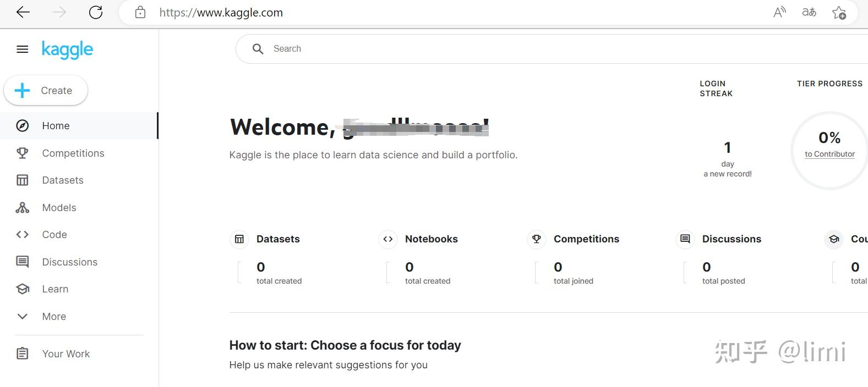
Task: Click the Discussions speech-bubble stat icon
Action: coord(685,239)
